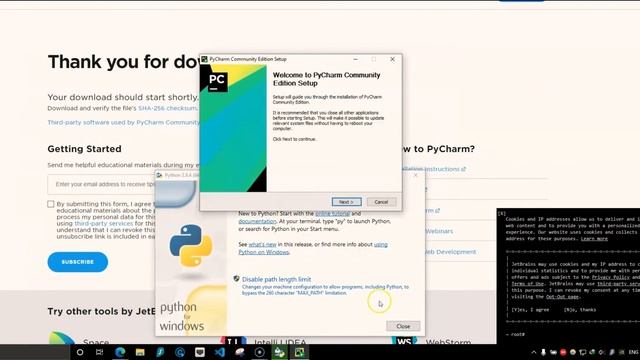Click the Python logo in installer window
Viewport: 640px width, 360px height.
[191, 246]
